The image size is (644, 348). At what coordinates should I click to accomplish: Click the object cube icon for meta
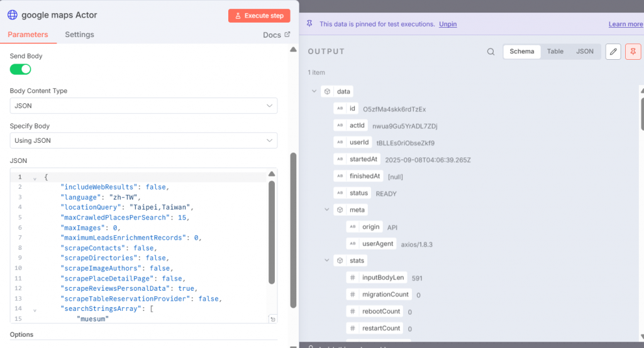point(340,210)
